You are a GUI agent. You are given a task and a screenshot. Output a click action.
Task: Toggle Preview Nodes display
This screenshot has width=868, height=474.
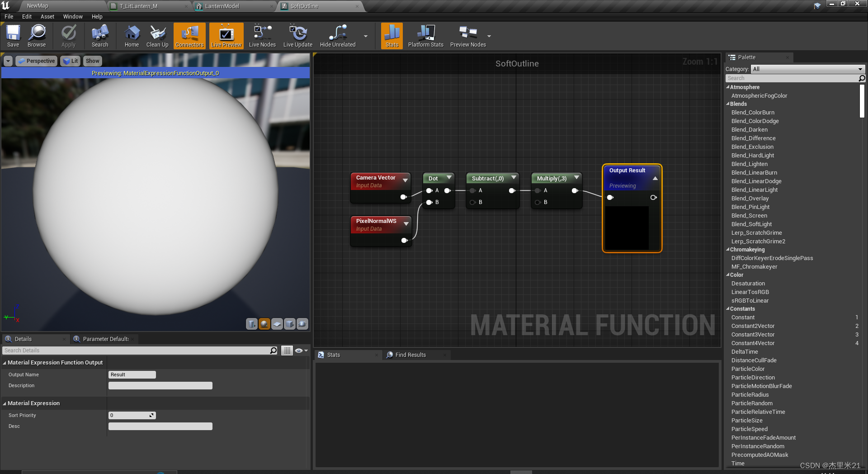(468, 36)
